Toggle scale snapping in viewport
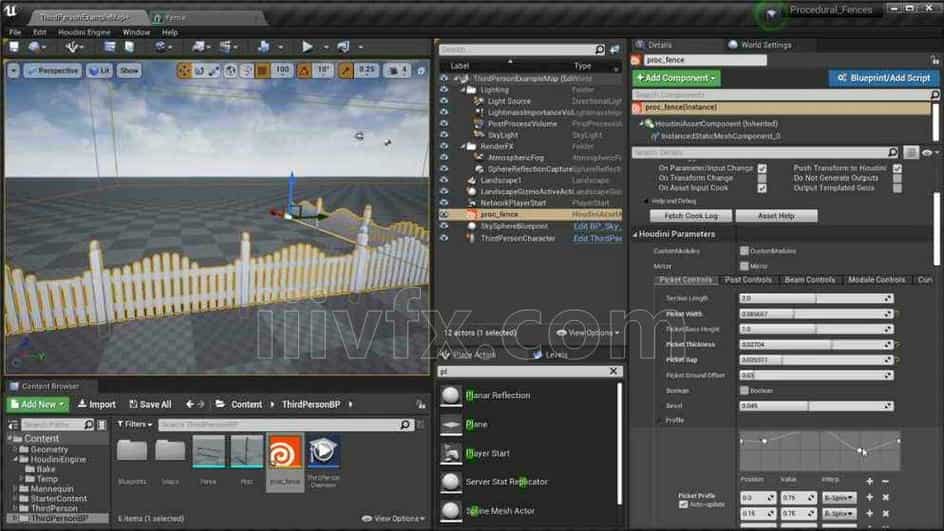944x531 pixels. tap(345, 70)
